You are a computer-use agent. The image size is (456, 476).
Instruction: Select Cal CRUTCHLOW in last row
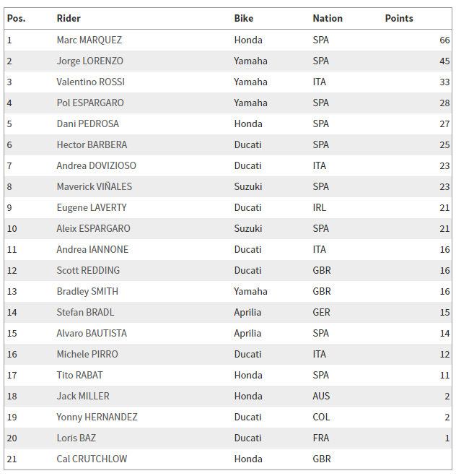click(92, 459)
